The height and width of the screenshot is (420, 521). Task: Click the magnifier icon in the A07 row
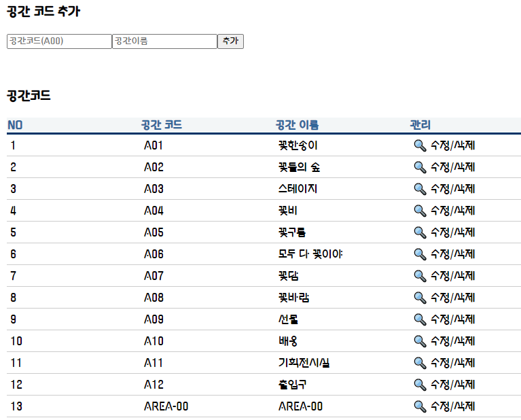[420, 276]
